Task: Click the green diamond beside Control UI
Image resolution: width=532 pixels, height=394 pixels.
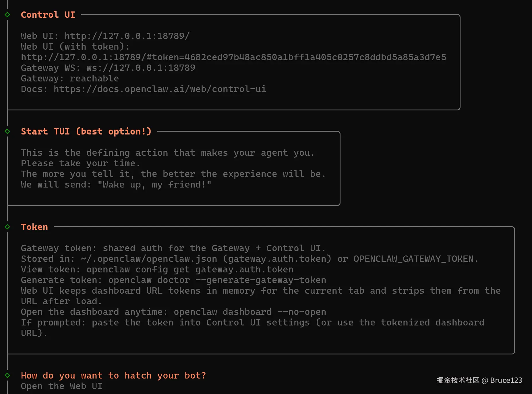Action: click(7, 15)
